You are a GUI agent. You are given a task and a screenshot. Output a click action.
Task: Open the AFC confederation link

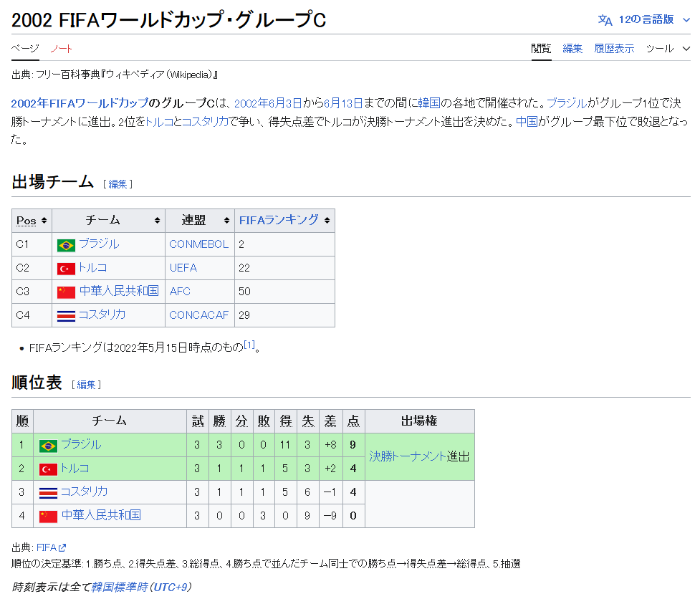(180, 292)
